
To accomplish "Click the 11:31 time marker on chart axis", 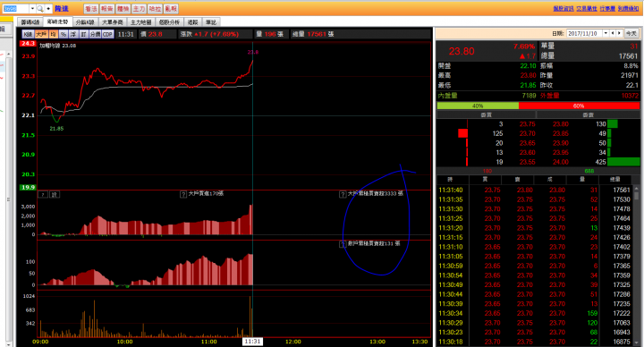I will 252,342.
